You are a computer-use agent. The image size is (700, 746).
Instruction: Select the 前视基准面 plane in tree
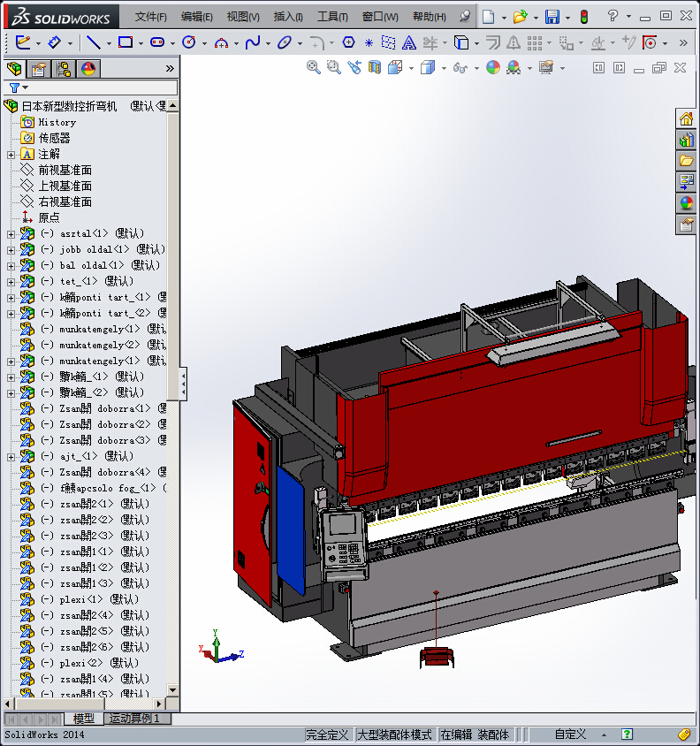coord(65,170)
